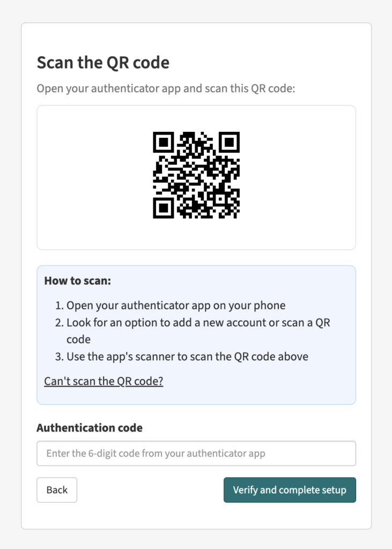The height and width of the screenshot is (549, 392).
Task: Focus the Authentication code input field
Action: (196, 454)
